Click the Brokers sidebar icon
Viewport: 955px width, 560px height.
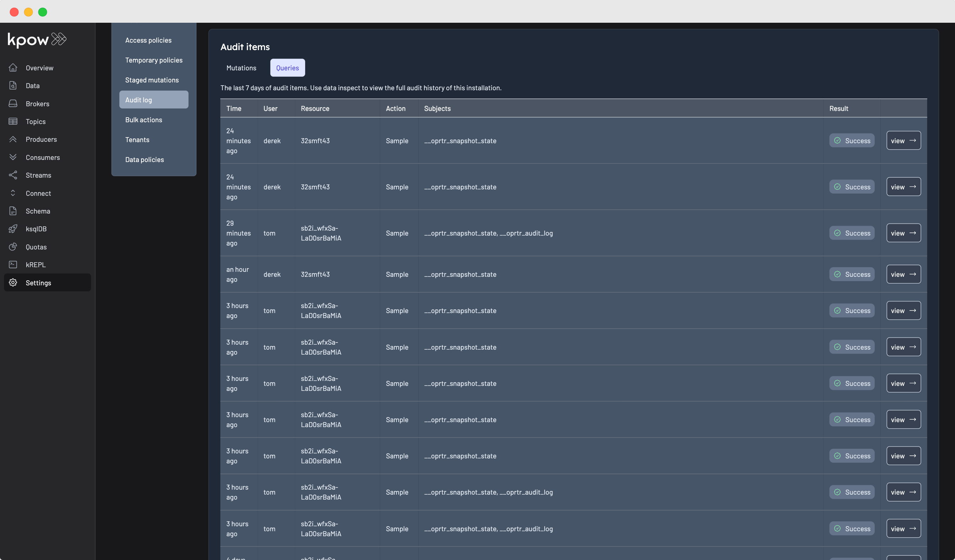12,104
